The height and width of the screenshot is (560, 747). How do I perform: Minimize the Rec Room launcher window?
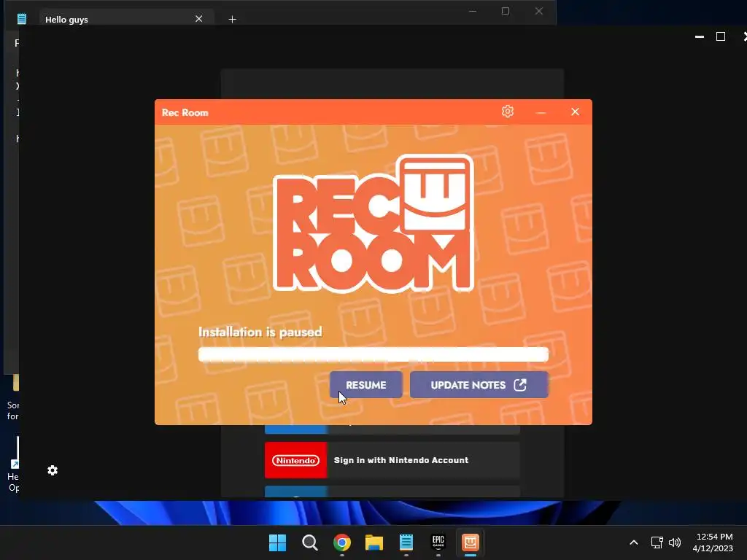541,112
